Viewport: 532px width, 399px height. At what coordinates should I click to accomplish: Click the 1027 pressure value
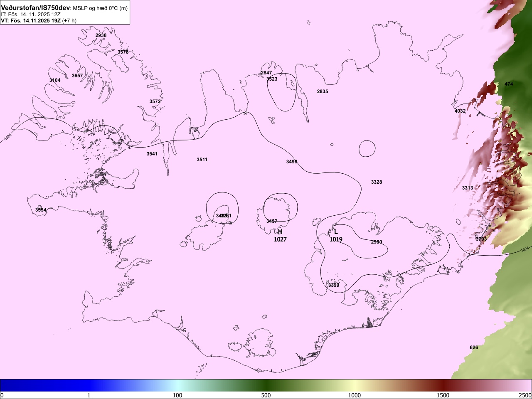[280, 239]
